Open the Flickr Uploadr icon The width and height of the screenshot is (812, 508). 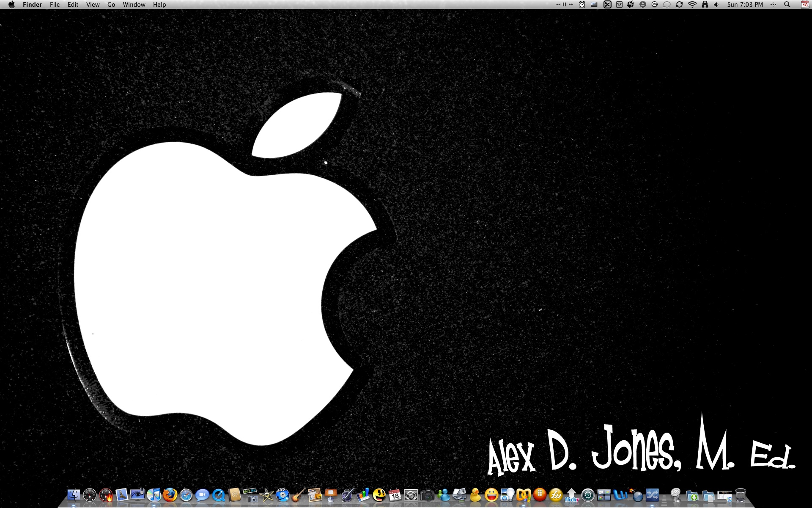pos(571,495)
